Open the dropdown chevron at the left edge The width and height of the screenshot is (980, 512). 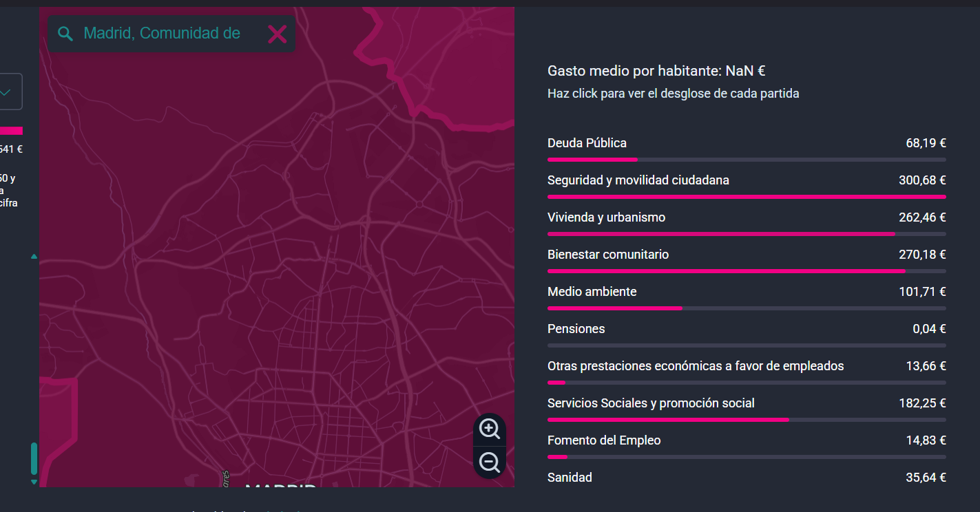coord(7,92)
